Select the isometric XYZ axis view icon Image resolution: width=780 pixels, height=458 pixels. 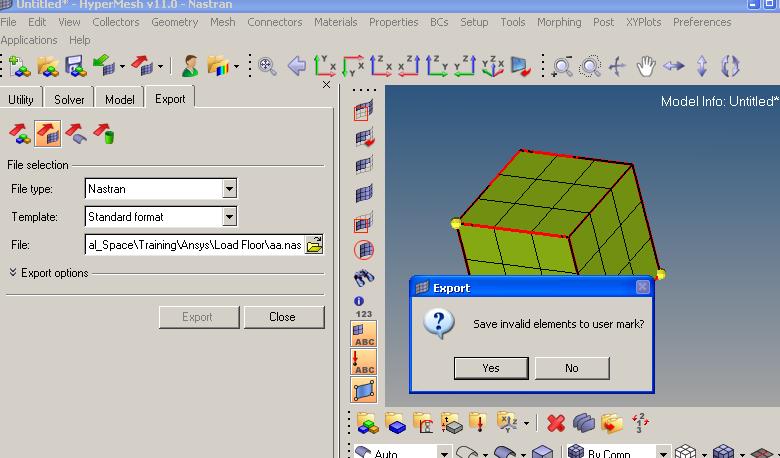coord(492,66)
